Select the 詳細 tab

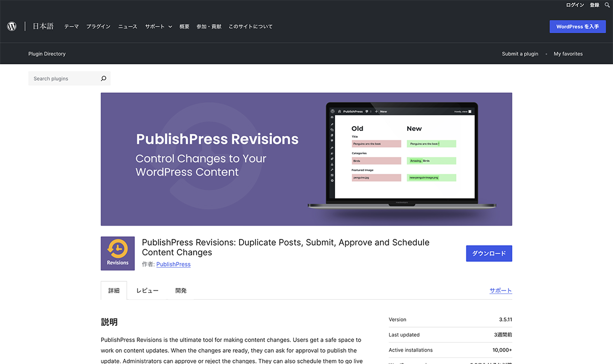[114, 290]
